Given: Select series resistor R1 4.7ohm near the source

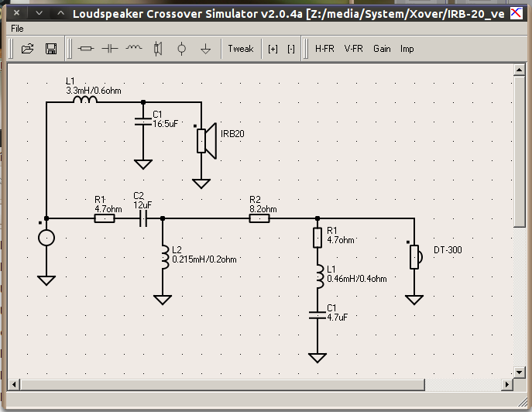Looking at the screenshot, I should (x=105, y=218).
